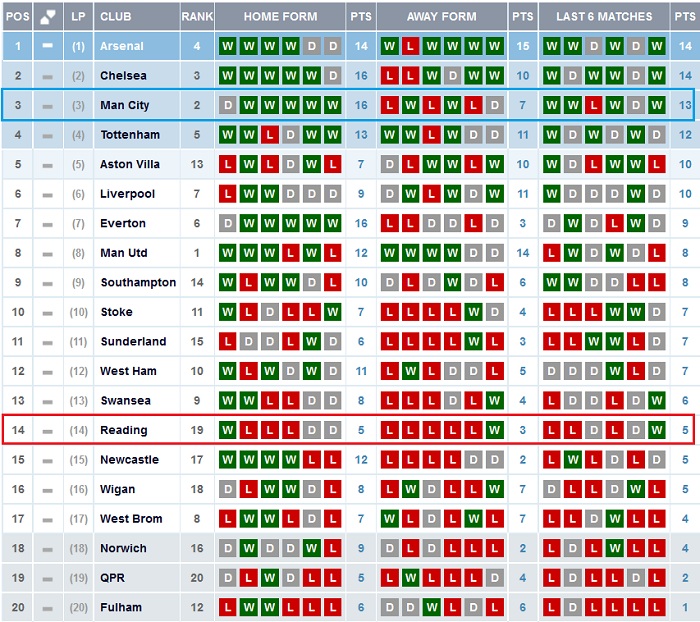
Task: Click Sunderland's green W home form badge
Action: (x=312, y=342)
